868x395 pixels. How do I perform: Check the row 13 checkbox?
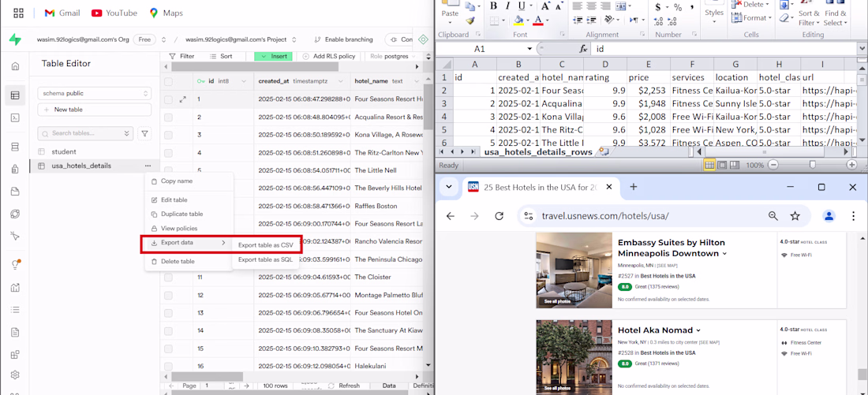[x=168, y=313]
